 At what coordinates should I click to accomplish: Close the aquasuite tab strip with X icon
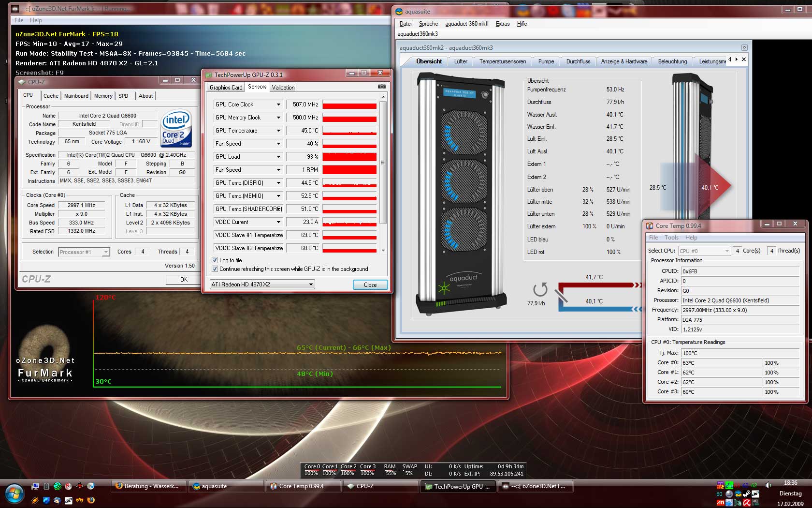pyautogui.click(x=744, y=59)
